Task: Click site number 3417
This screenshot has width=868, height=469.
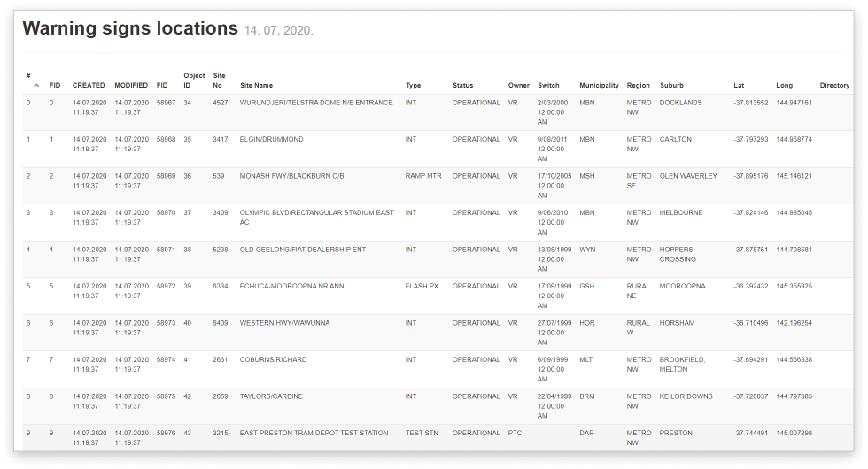Action: pos(221,140)
